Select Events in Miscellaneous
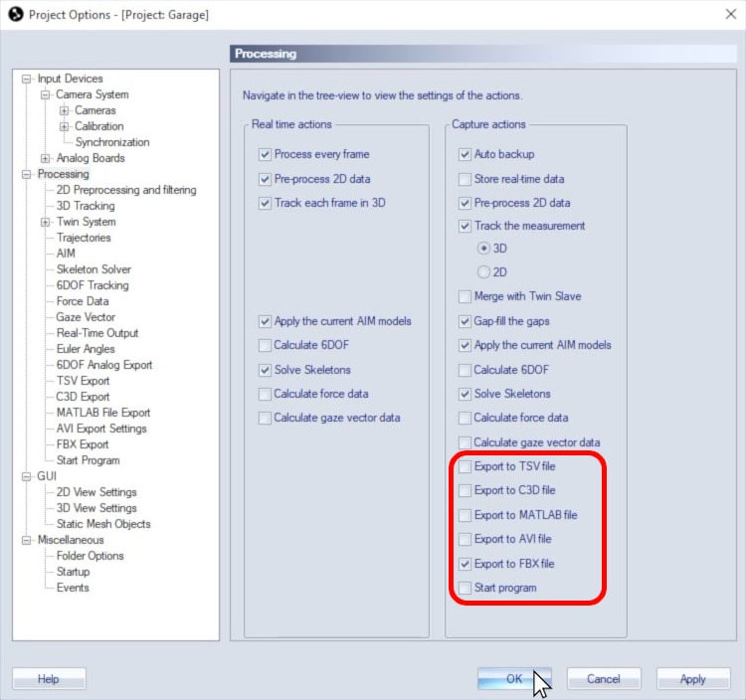The image size is (746, 700). click(73, 588)
